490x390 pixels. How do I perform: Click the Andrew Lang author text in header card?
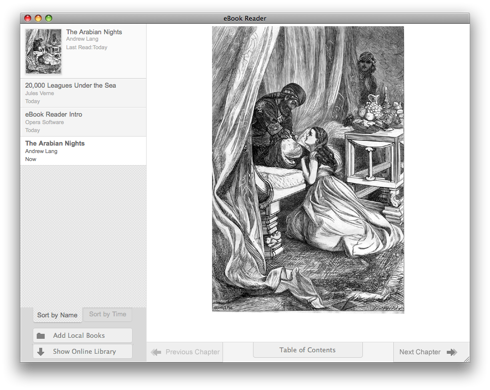coord(82,39)
